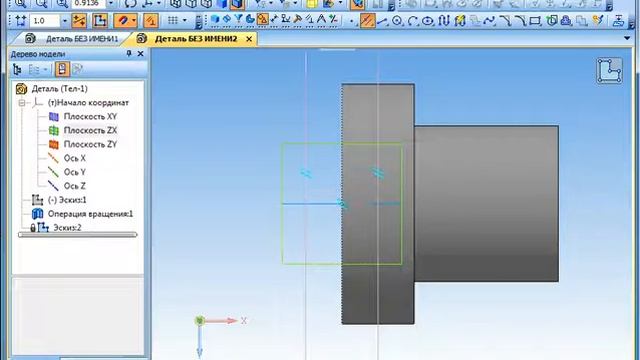Click the Grid display icon
The height and width of the screenshot is (360, 640).
pyautogui.click(x=173, y=20)
